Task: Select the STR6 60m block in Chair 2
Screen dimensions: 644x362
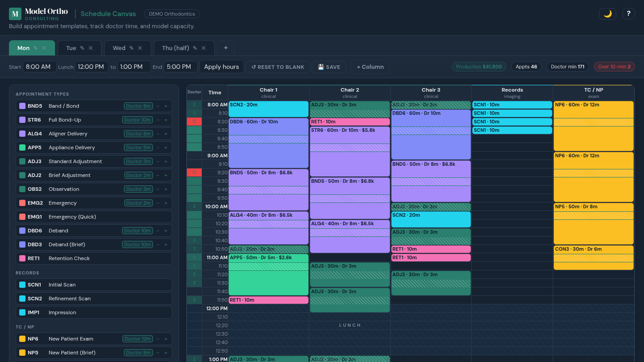Action: coord(350,152)
